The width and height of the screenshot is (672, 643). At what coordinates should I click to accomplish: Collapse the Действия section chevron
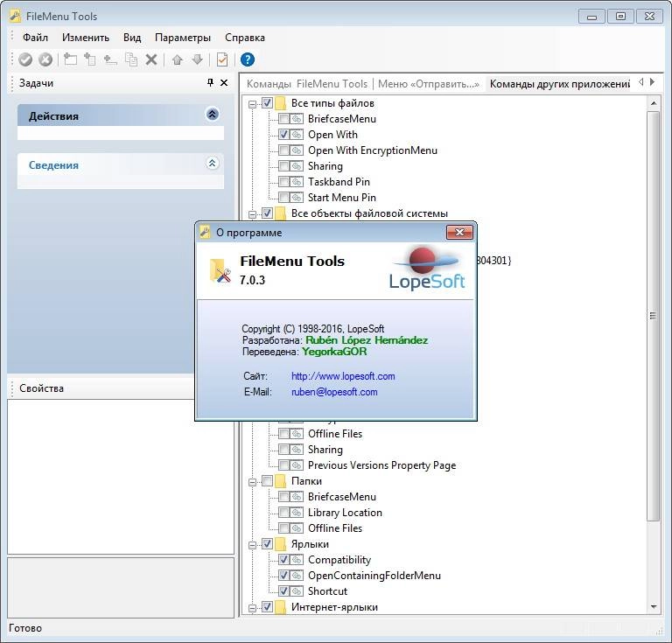click(212, 114)
